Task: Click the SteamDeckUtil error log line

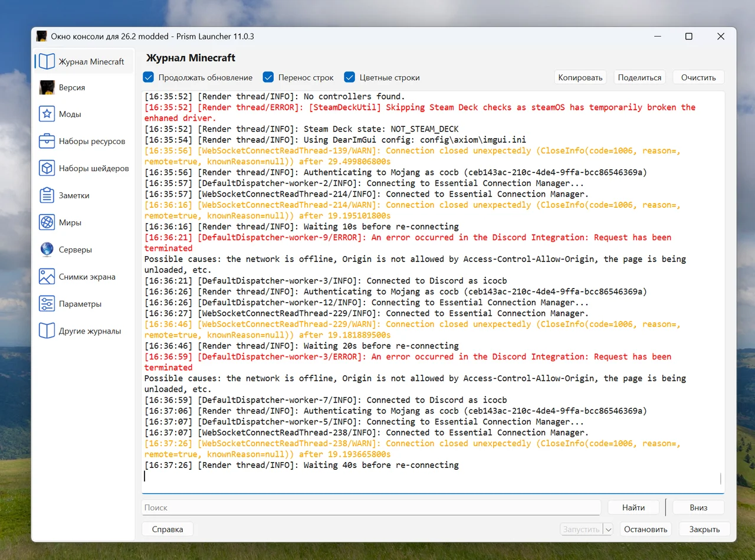Action: tap(420, 113)
